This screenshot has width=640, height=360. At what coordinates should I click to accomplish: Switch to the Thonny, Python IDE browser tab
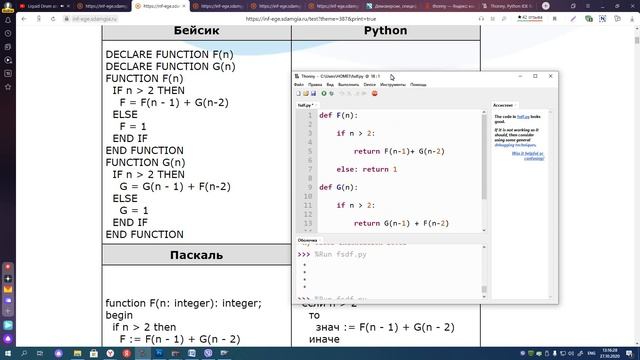(507, 6)
